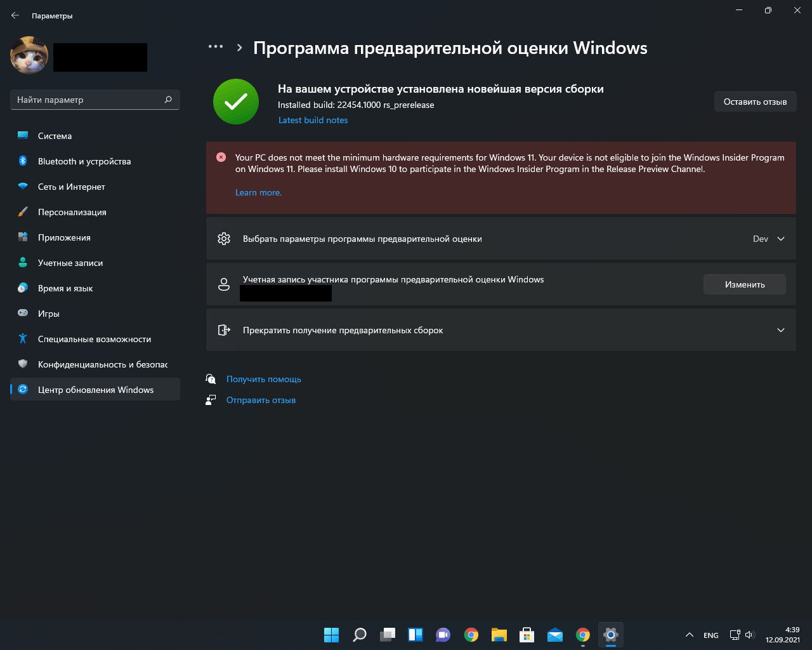
Task: Open Персонализация section
Action: 95,212
